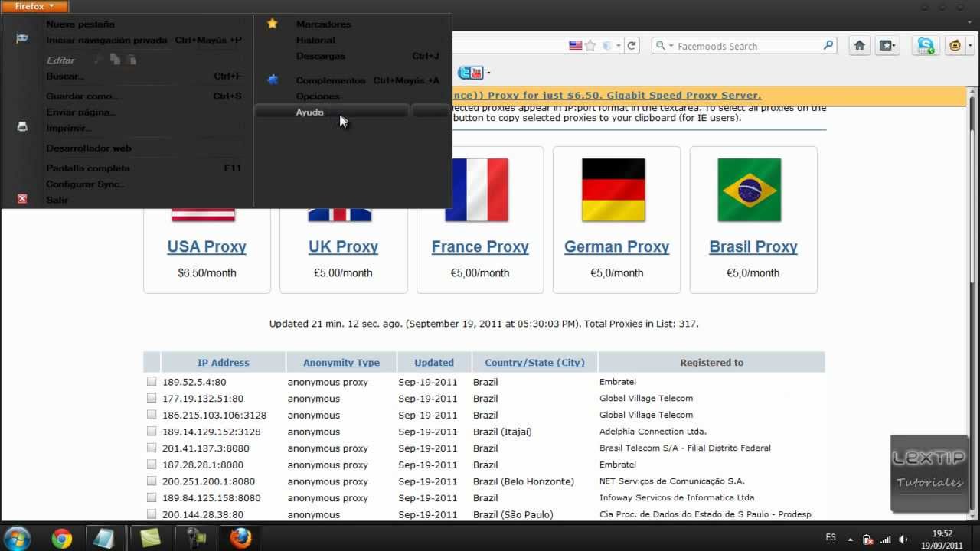The image size is (980, 551).
Task: Click the French flag image
Action: point(476,190)
